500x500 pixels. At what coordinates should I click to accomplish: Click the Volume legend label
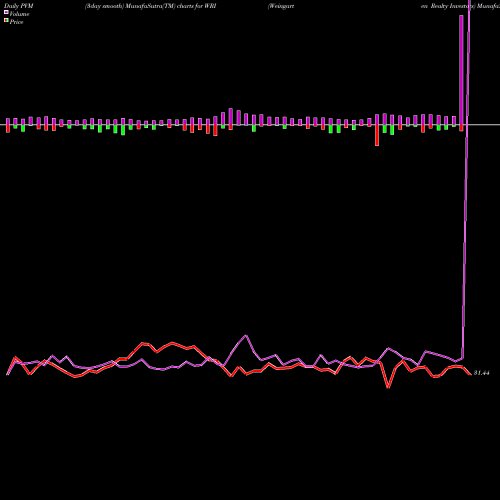click(x=19, y=14)
